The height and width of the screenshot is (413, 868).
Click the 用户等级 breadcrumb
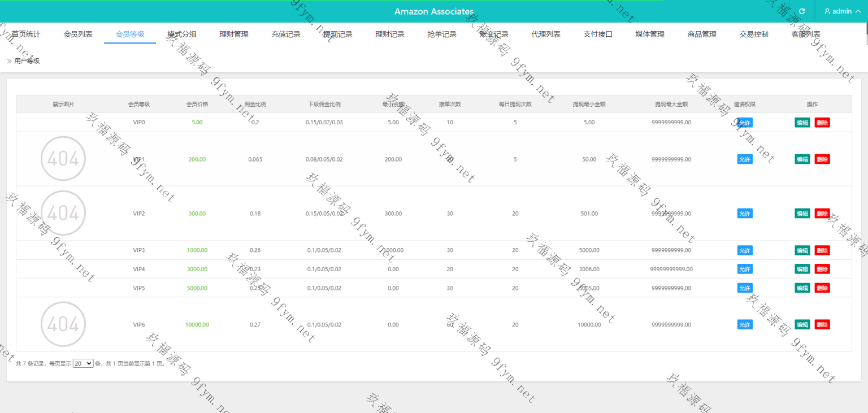tap(27, 60)
